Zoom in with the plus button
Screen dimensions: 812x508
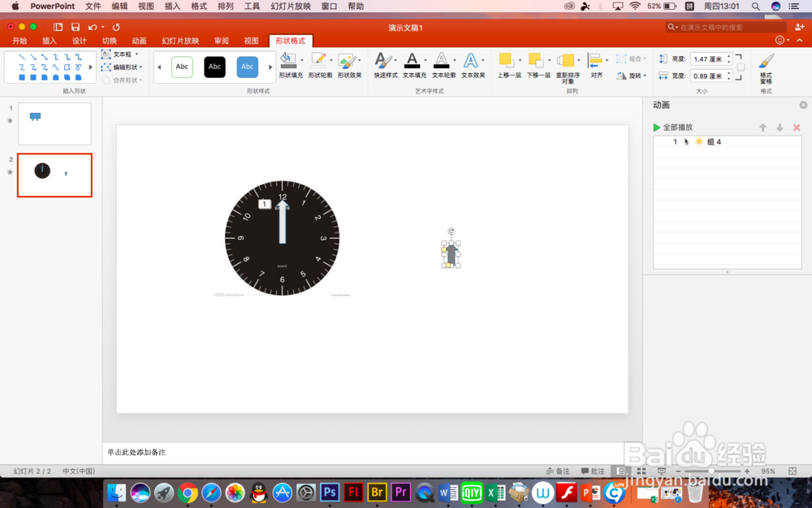point(747,471)
